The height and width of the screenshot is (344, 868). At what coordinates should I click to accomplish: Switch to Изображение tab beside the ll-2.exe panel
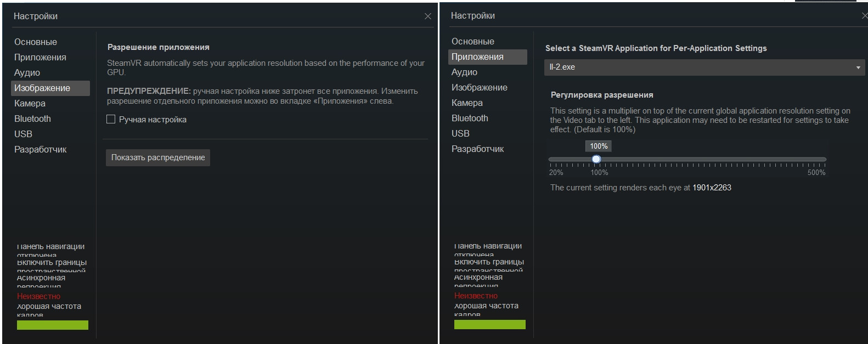tap(480, 88)
